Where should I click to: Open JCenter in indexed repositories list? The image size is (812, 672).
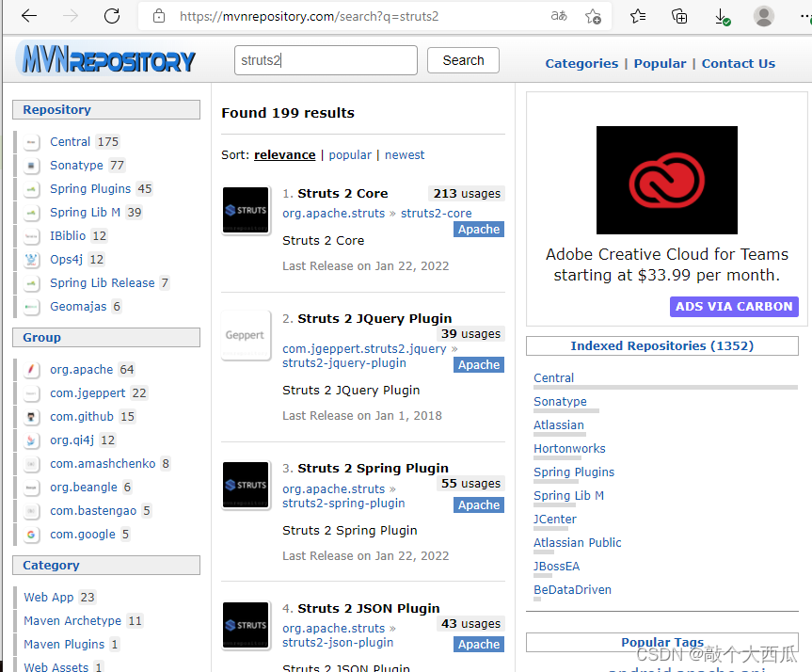[555, 520]
